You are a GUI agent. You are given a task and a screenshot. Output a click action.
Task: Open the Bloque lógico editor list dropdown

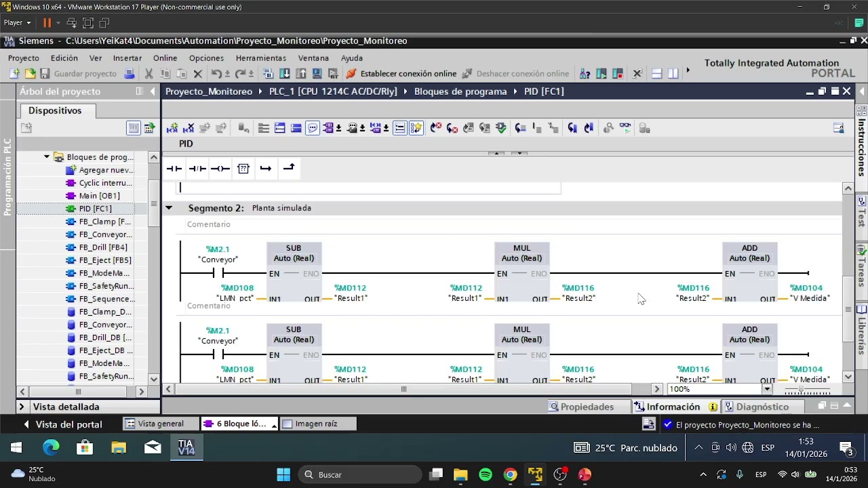(x=274, y=425)
